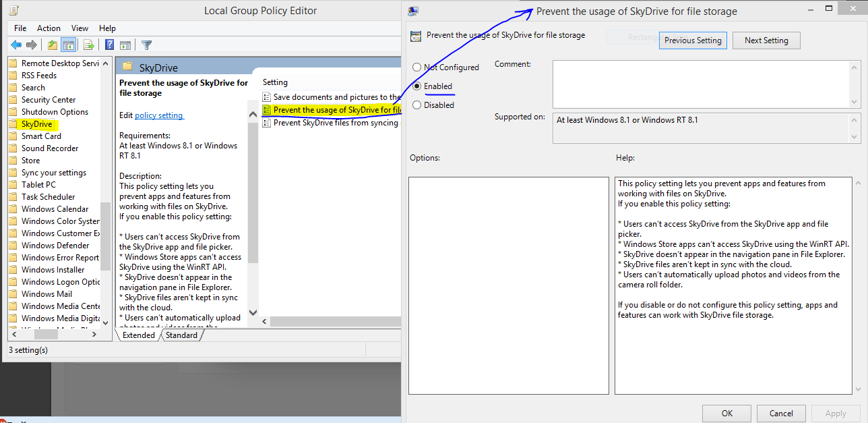Click down arrow of Comment box scrollbar

pyautogui.click(x=855, y=103)
